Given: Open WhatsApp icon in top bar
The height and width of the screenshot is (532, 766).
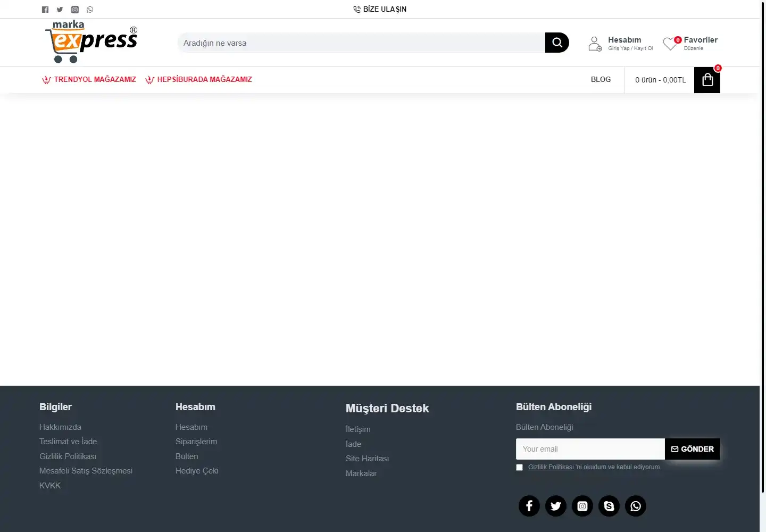Looking at the screenshot, I should coord(90,10).
